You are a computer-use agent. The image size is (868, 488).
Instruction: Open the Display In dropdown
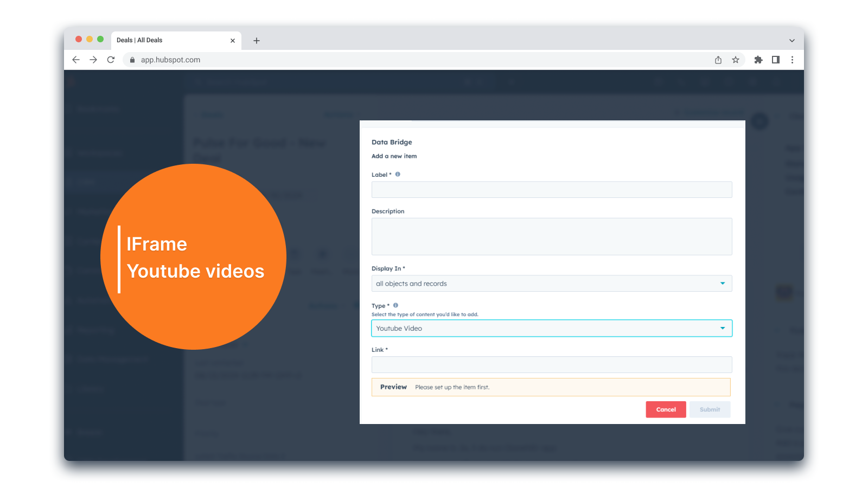click(x=552, y=284)
